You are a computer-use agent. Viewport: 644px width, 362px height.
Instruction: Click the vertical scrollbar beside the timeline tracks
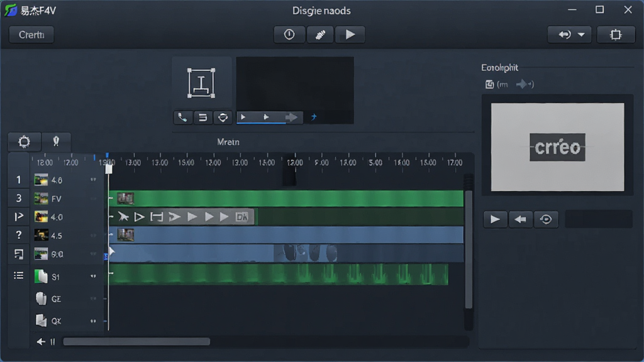tap(468, 249)
